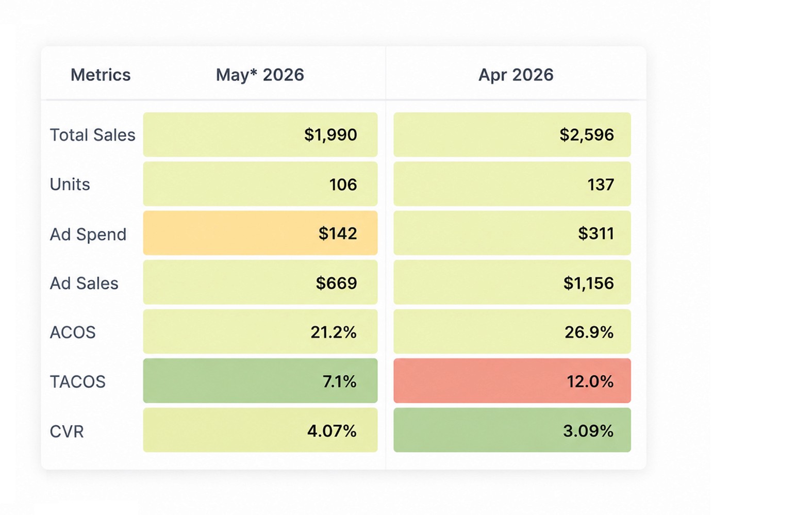Viewport: 812px width, 515px height.
Task: Select the Apr 2026 column header
Action: 516,75
